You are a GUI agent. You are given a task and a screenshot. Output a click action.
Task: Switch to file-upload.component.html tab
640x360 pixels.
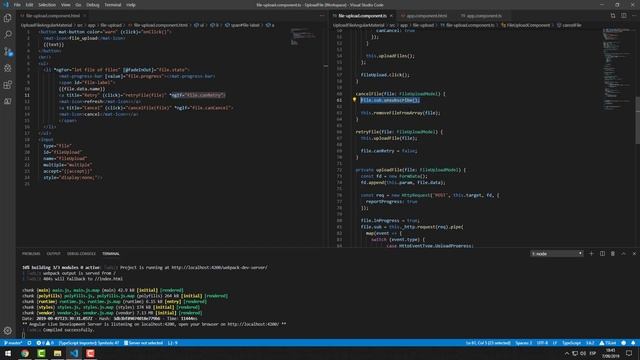tap(53, 16)
